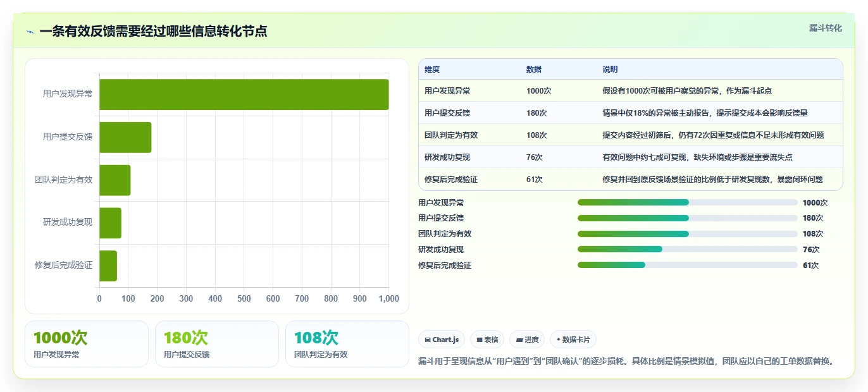
Task: Click the x-axis tick 500
Action: coord(244,298)
